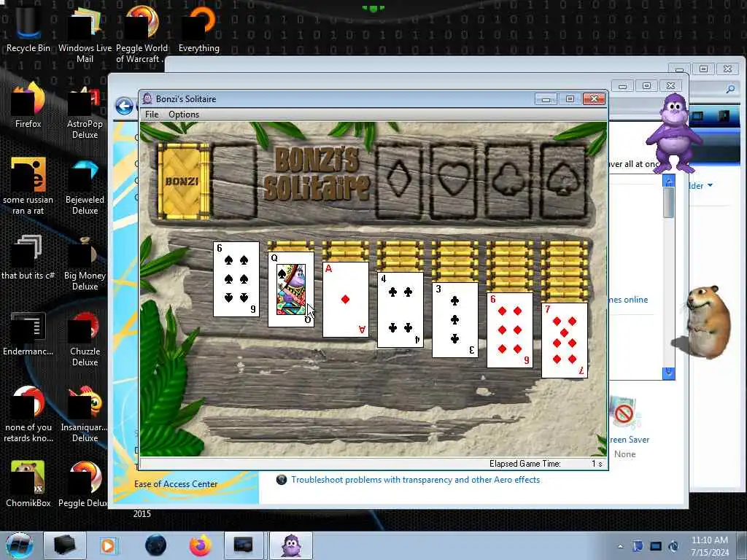Select the club foundation slot

(x=508, y=181)
